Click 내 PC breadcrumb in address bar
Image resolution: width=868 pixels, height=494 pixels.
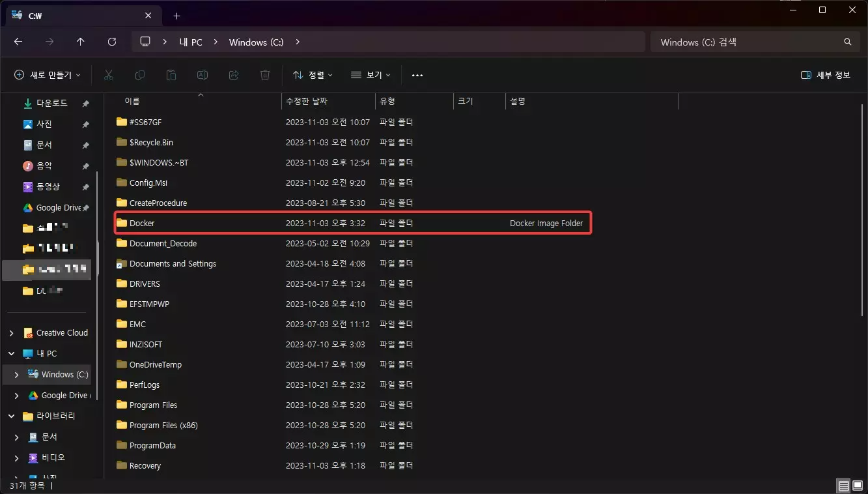(x=191, y=42)
